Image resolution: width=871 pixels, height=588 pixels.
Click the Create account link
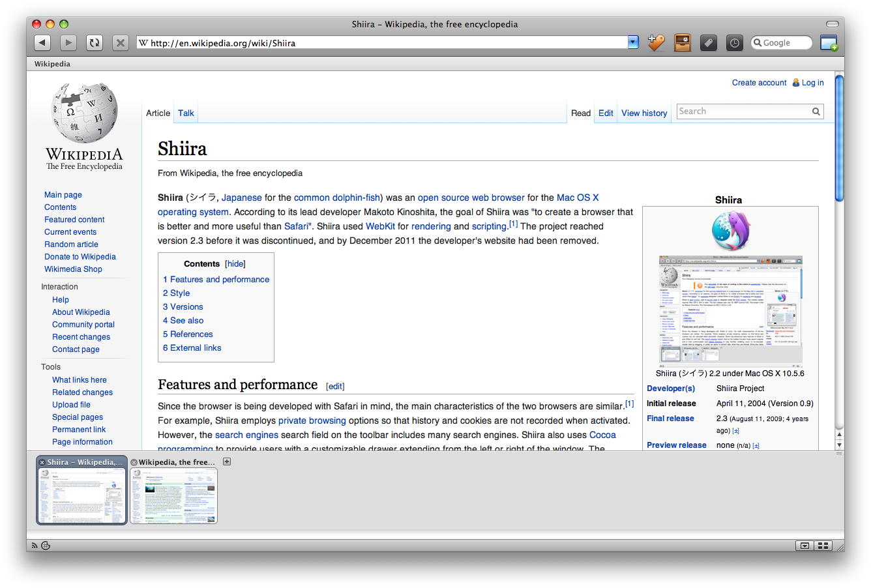[759, 83]
